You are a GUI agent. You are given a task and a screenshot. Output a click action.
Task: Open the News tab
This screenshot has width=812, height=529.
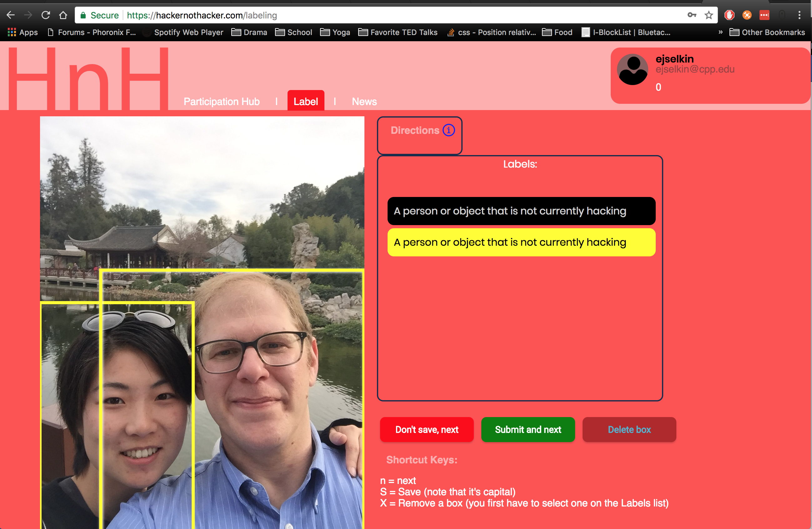[x=364, y=101]
